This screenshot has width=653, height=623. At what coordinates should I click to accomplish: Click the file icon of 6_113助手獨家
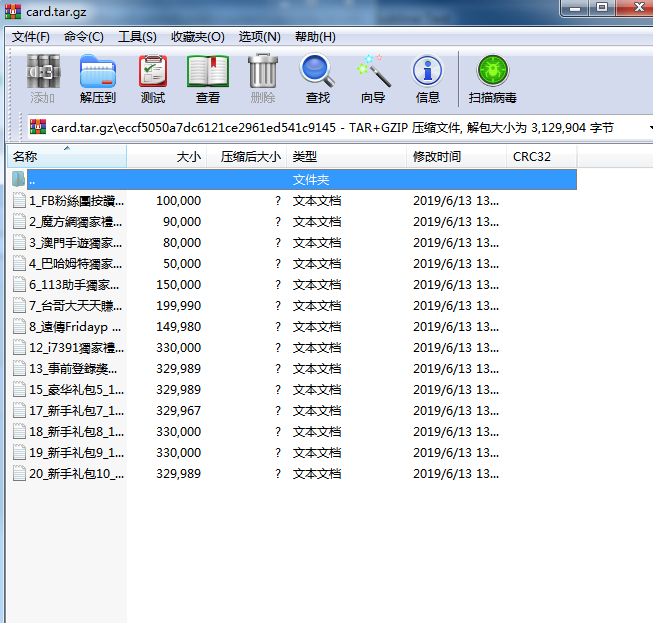click(x=19, y=284)
